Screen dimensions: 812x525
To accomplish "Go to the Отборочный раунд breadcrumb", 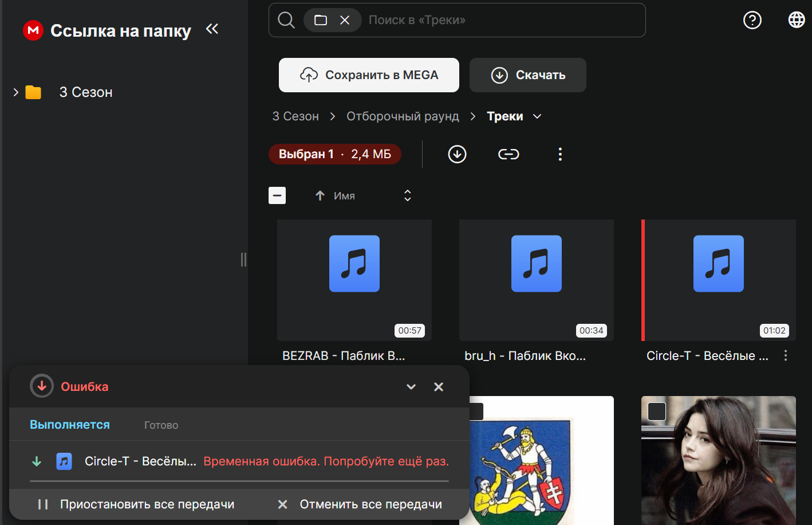I will (x=403, y=116).
